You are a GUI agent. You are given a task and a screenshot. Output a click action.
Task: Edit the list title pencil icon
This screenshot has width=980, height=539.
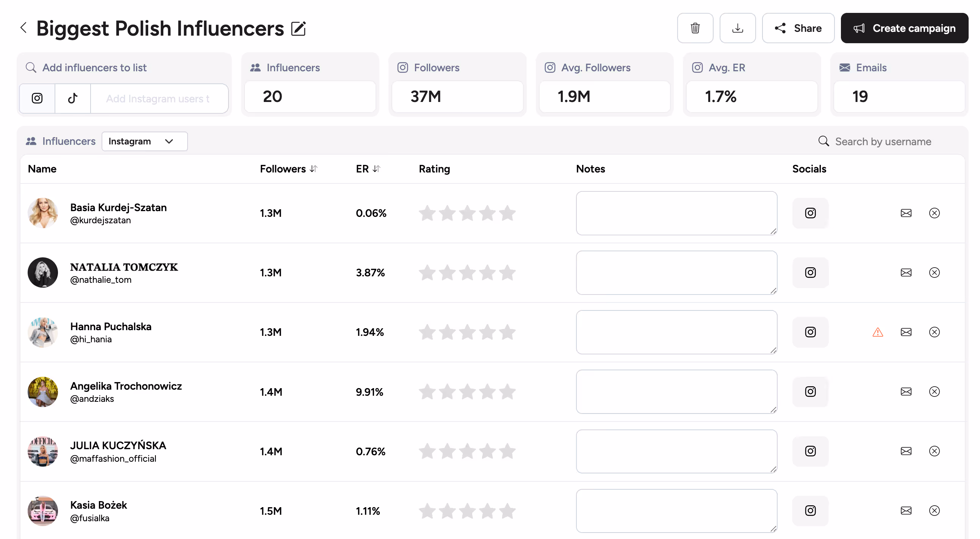click(298, 28)
